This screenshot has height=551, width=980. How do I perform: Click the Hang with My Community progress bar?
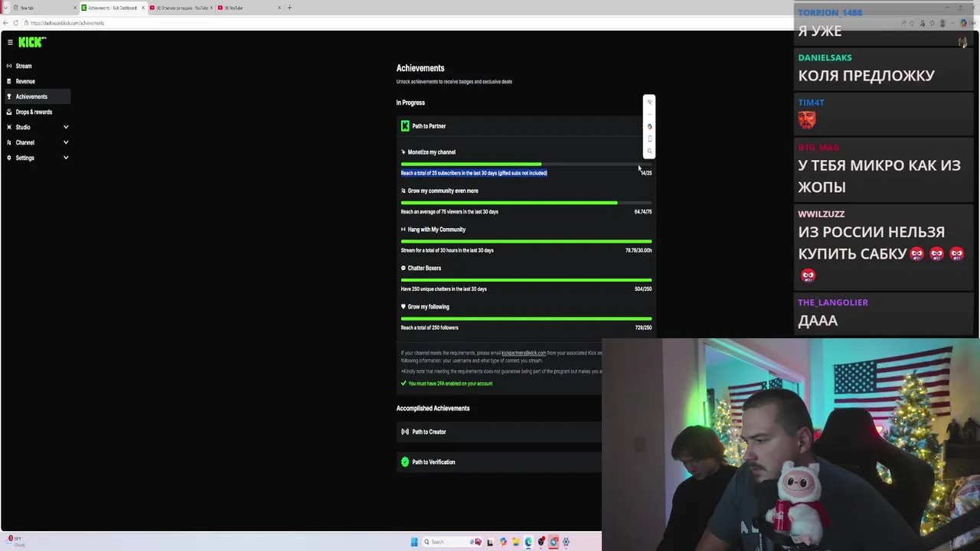[526, 241]
